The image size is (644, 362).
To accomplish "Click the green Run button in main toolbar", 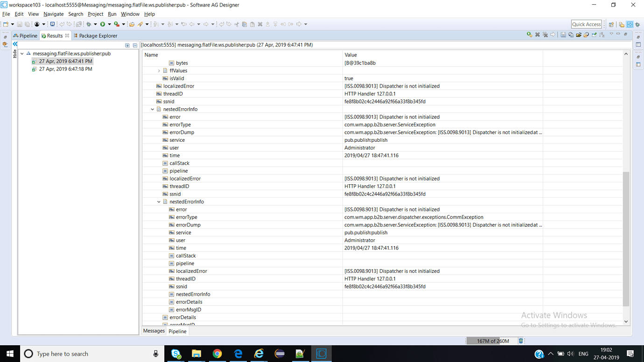I will 103,24.
